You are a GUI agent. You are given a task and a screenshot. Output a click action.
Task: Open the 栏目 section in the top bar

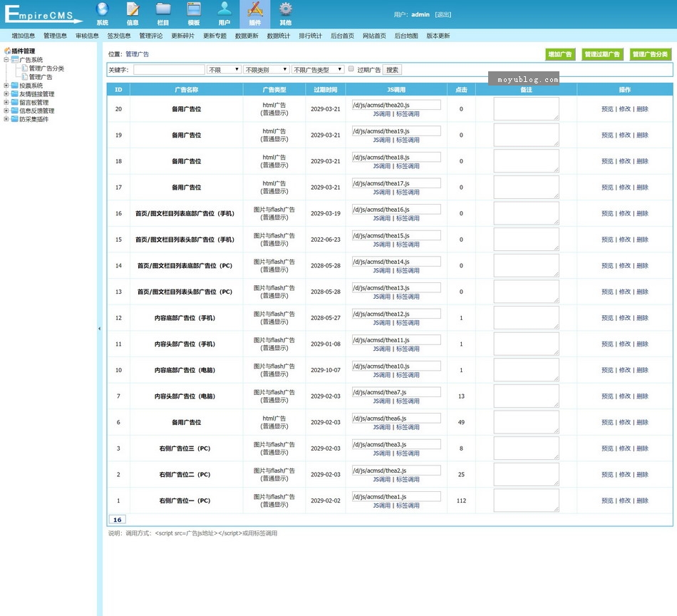coord(163,14)
